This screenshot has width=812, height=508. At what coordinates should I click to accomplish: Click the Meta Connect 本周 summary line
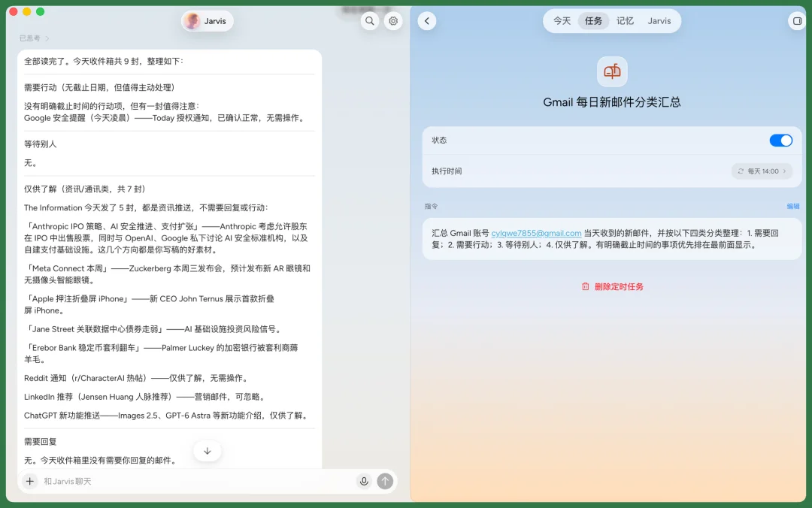pyautogui.click(x=167, y=274)
